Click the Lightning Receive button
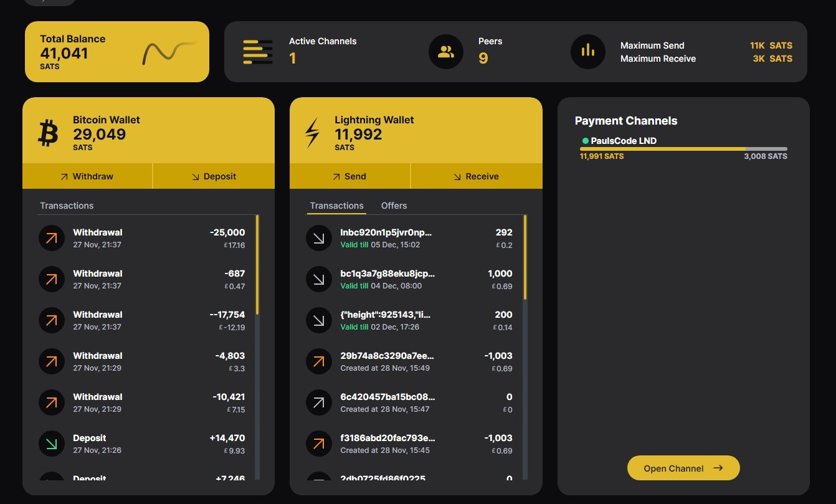836x504 pixels. pyautogui.click(x=476, y=176)
